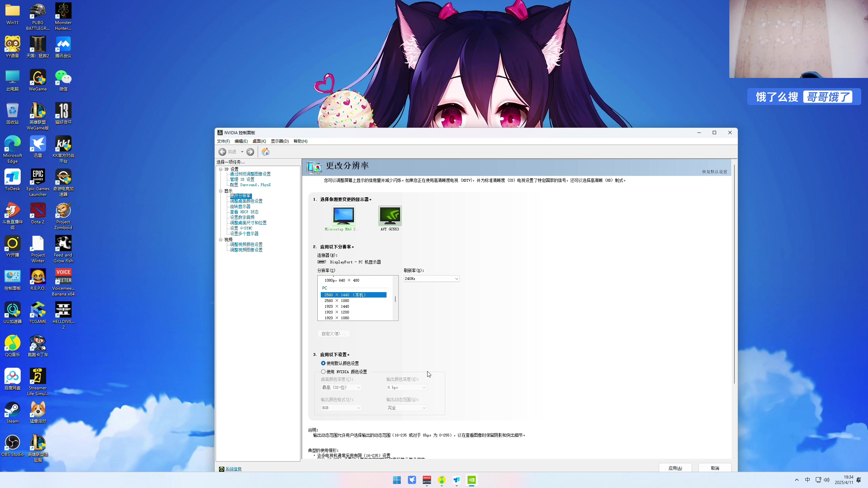The image size is (868, 488).
Task: Launch 微信 WeChat desktop icon
Action: [x=63, y=81]
